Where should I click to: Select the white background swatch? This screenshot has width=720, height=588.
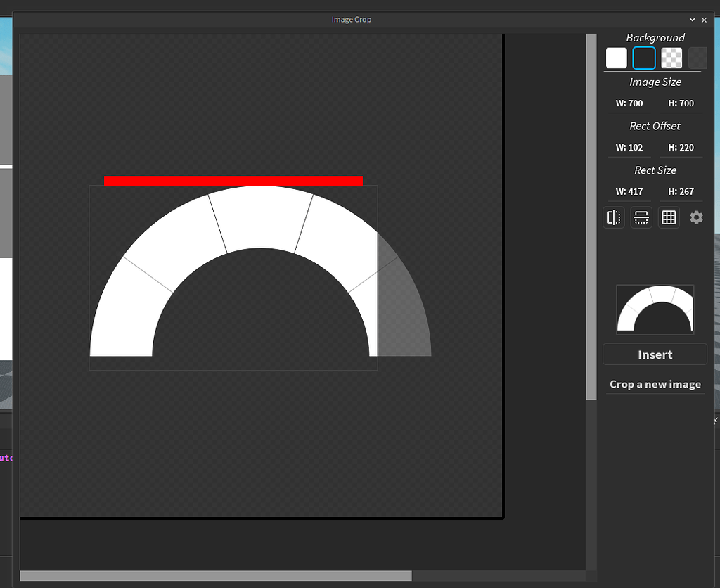point(616,58)
